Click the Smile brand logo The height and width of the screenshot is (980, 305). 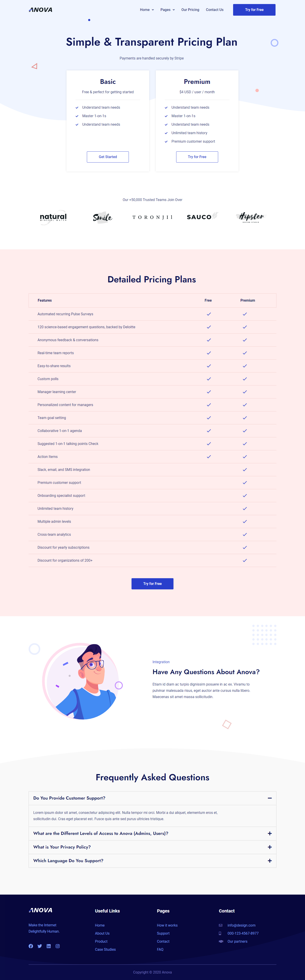(102, 217)
